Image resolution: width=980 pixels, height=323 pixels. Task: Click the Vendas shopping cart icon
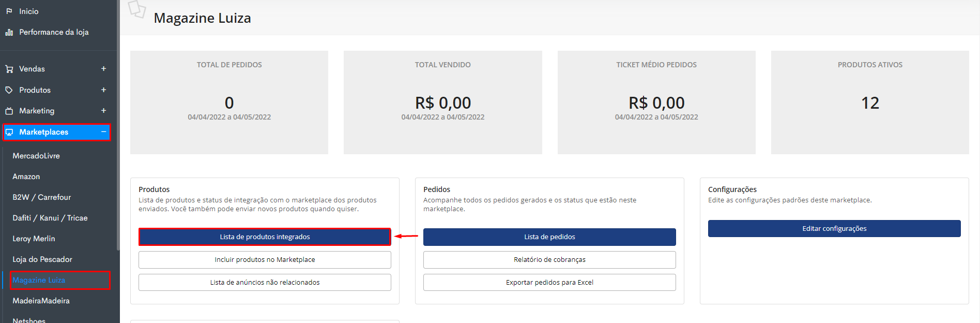pyautogui.click(x=9, y=69)
